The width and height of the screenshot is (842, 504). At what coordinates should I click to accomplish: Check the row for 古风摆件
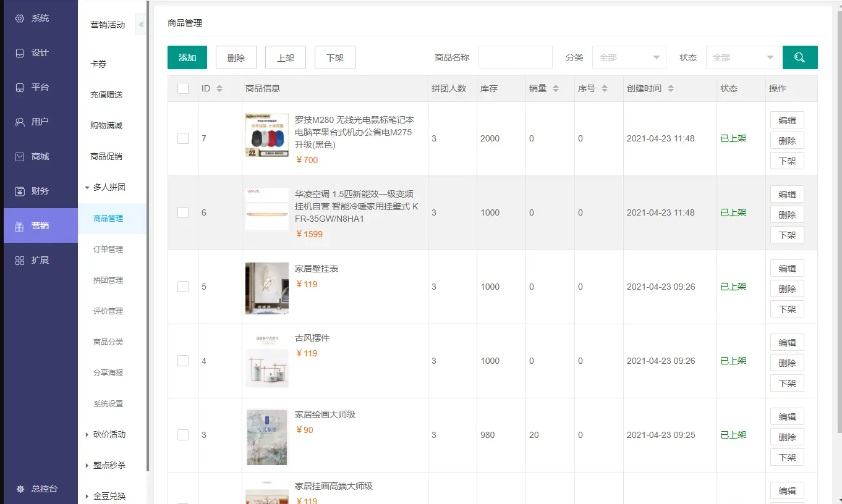[x=183, y=361]
